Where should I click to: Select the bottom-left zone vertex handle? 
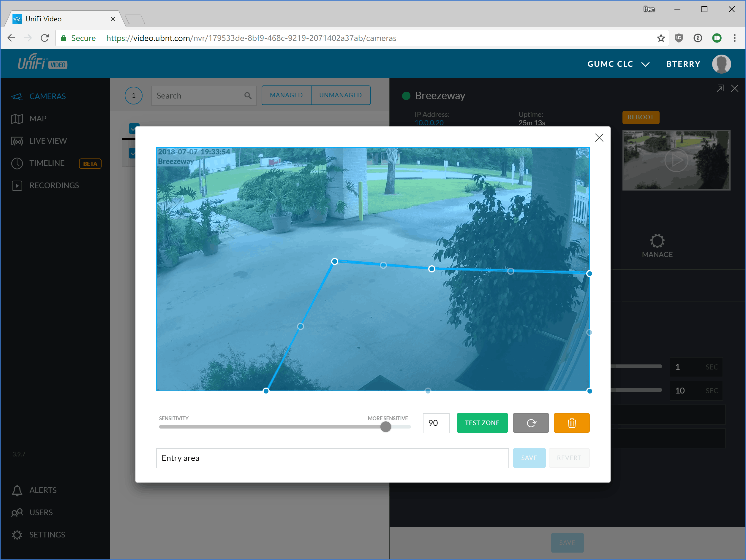point(266,391)
